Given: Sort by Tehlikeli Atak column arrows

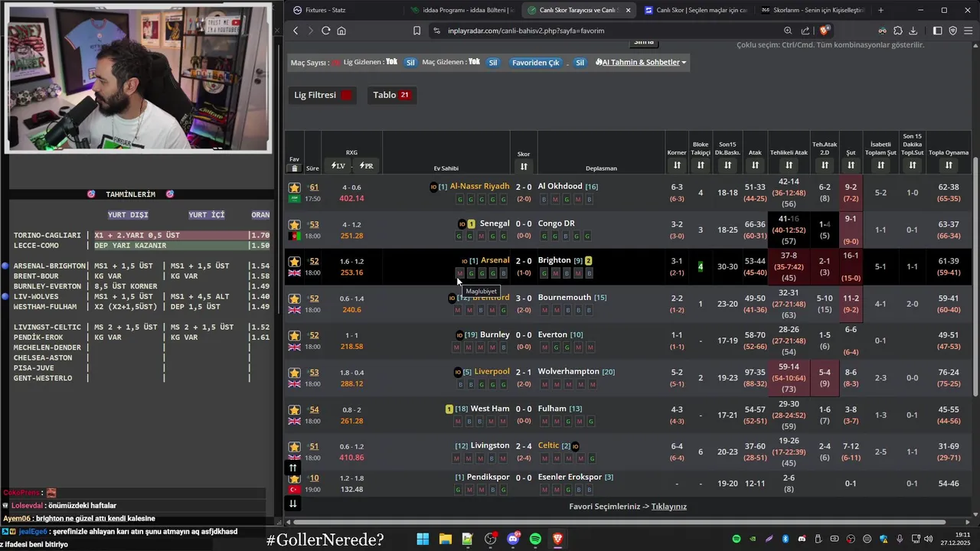Looking at the screenshot, I should point(789,165).
